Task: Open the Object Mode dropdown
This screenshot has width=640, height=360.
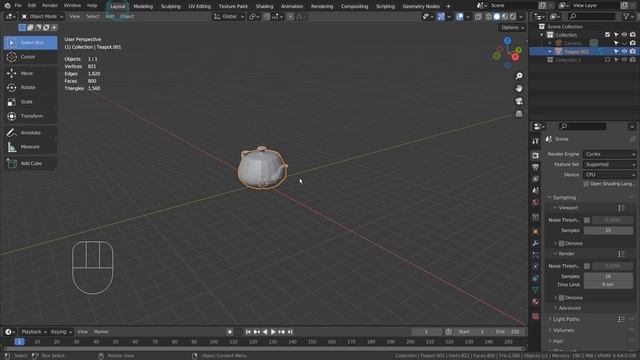Action: [x=42, y=17]
